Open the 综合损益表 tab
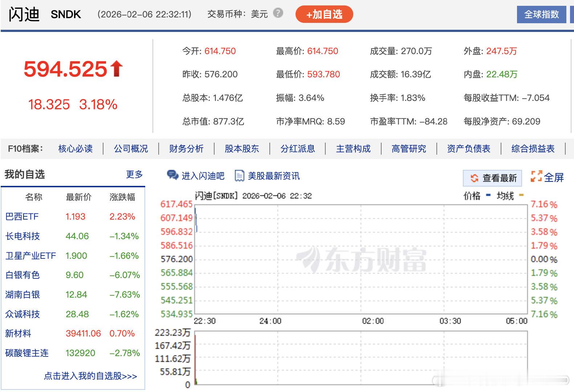574x392 pixels. coord(533,148)
